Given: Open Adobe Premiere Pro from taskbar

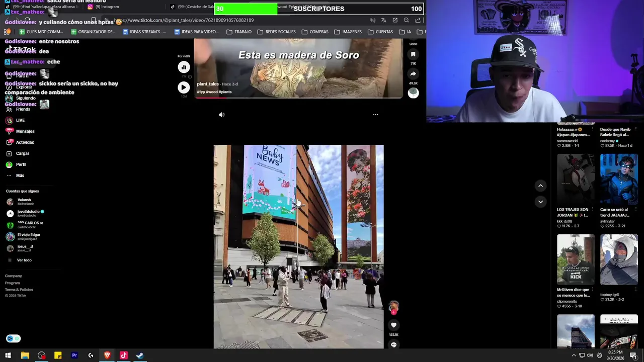Looking at the screenshot, I should pos(74,355).
